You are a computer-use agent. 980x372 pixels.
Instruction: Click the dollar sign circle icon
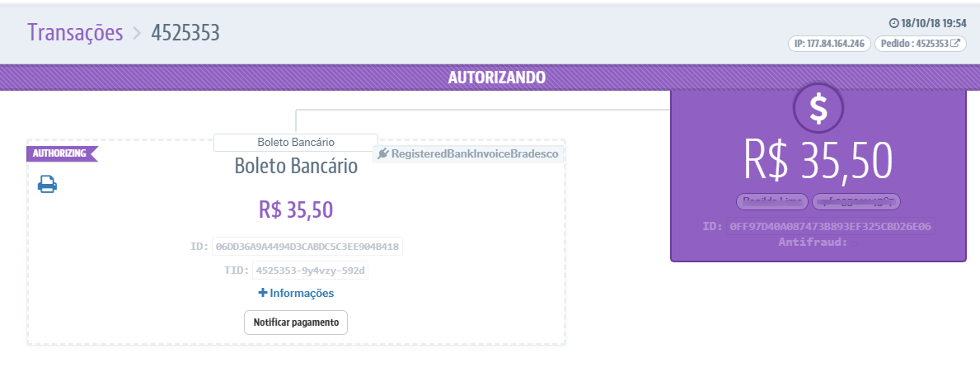click(x=818, y=108)
